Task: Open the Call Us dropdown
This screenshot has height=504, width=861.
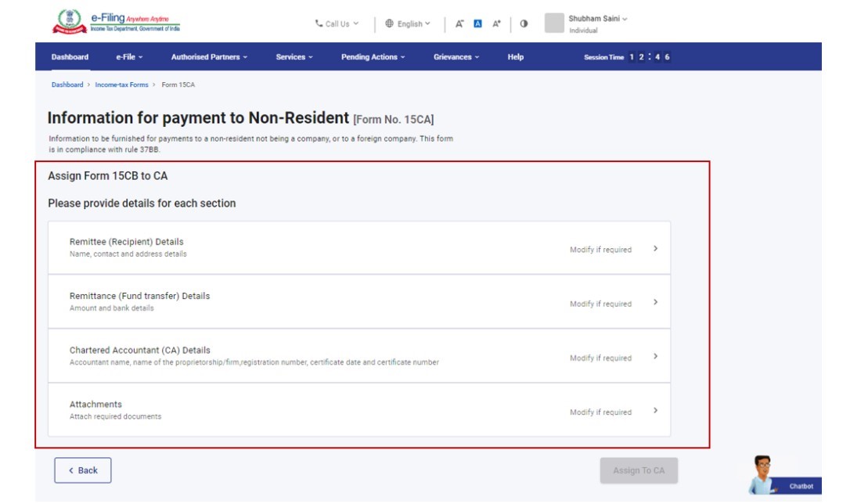Action: click(337, 23)
